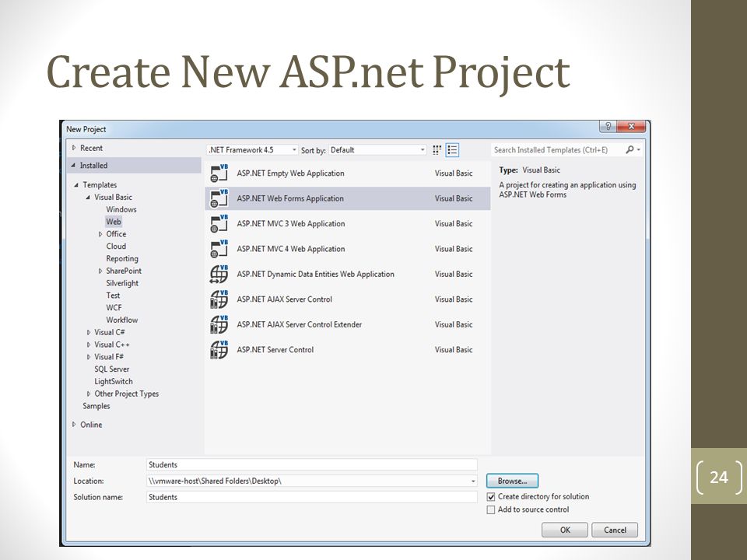
Task: Select "ASP.NET Dynamic Data Entities Web Application" text
Action: tap(315, 275)
